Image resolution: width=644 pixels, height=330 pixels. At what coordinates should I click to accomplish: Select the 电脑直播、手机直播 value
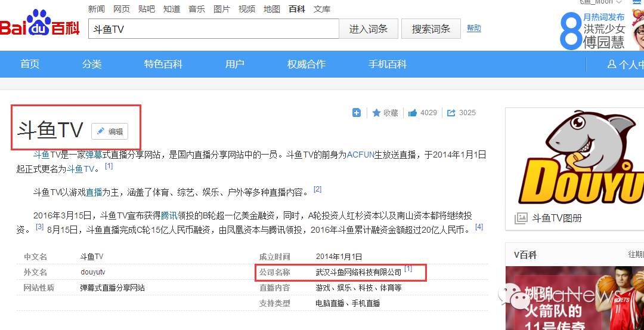348,303
